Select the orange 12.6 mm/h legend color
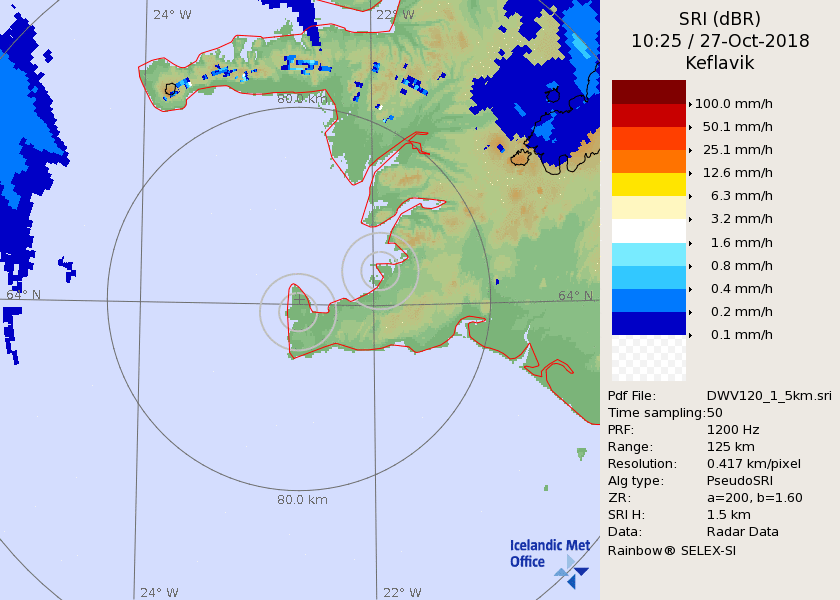The height and width of the screenshot is (600, 840). (x=649, y=161)
